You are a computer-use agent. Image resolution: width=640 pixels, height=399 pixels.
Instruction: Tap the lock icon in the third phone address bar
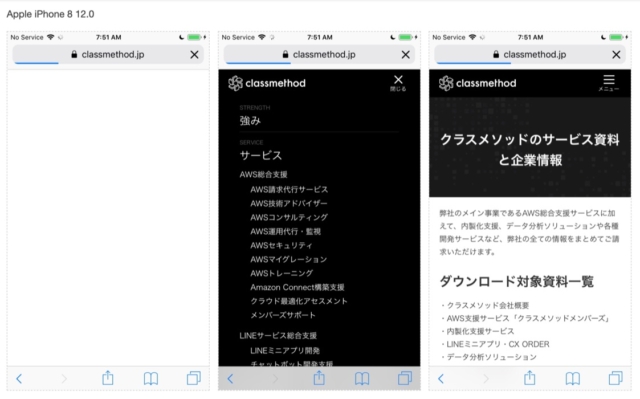[x=496, y=54]
